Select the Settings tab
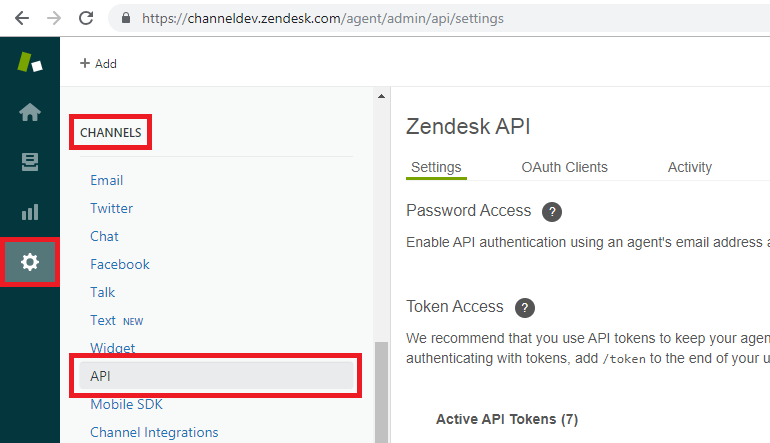Image resolution: width=770 pixels, height=443 pixels. [x=436, y=167]
